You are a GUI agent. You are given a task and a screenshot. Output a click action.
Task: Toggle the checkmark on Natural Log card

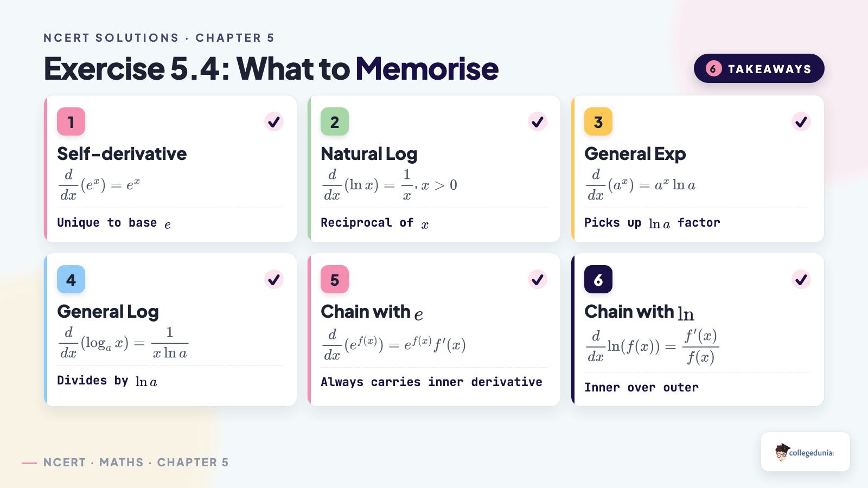click(538, 121)
